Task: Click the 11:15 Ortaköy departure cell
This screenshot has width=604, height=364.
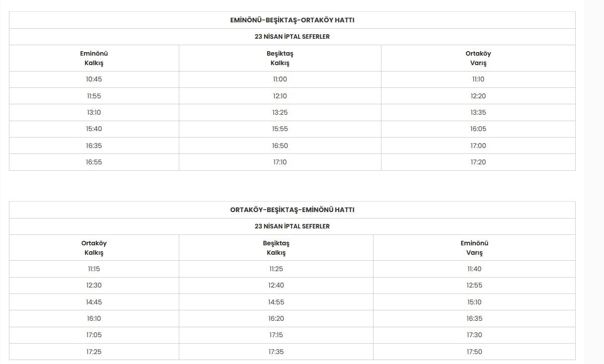Action: (94, 269)
